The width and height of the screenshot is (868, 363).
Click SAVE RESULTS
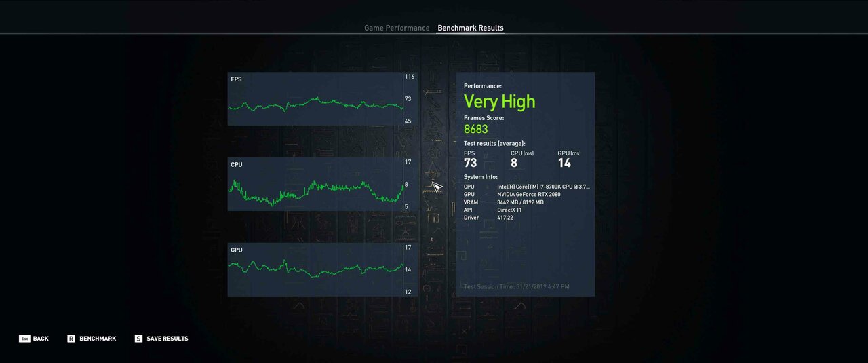point(167,339)
